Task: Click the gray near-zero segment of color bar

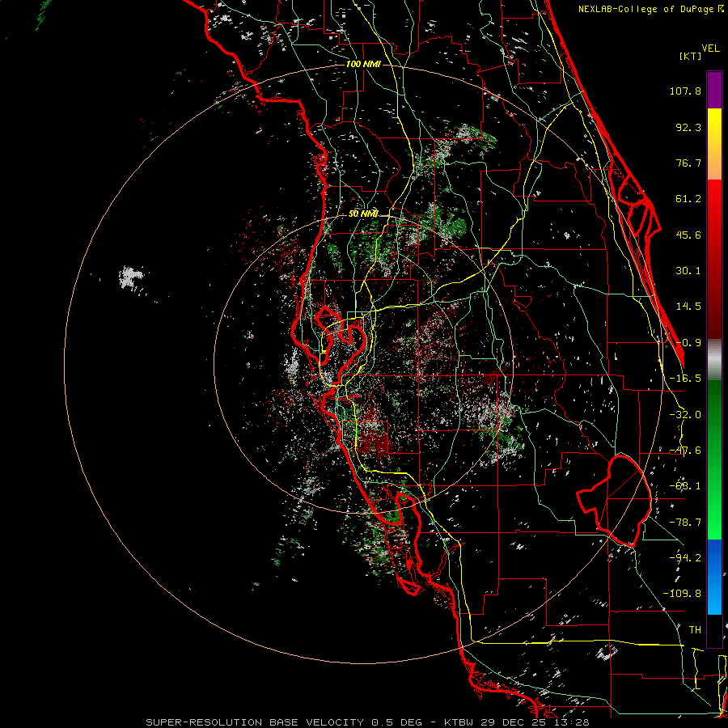Action: (714, 360)
